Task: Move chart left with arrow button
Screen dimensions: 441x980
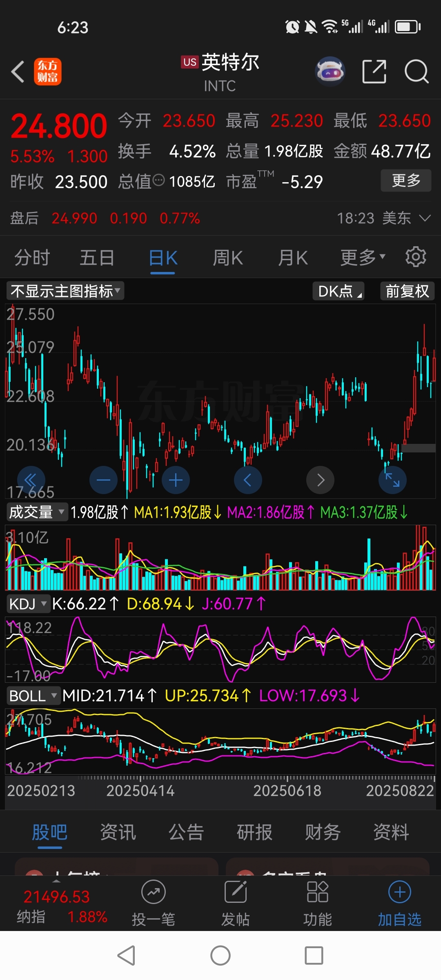Action: (248, 480)
